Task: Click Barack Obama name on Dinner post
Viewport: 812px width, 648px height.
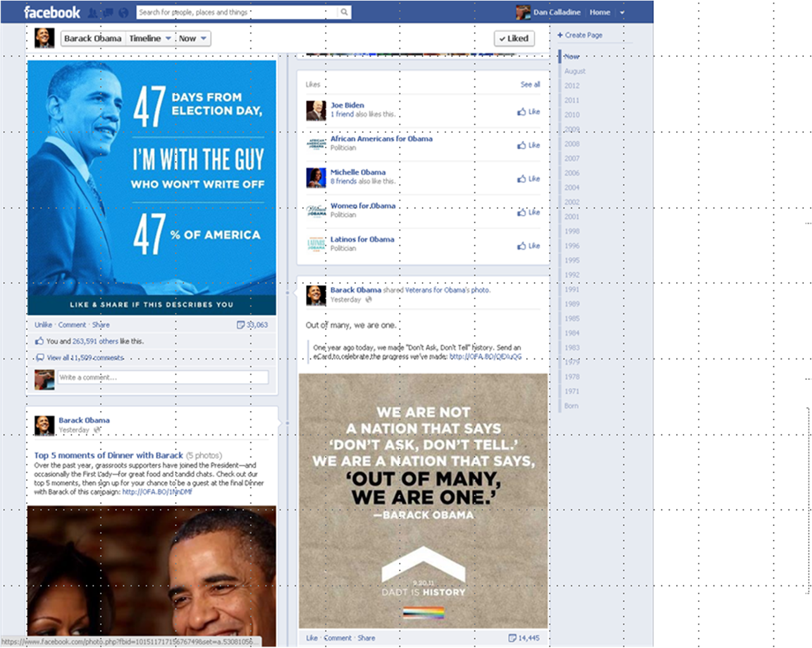Action: [84, 420]
